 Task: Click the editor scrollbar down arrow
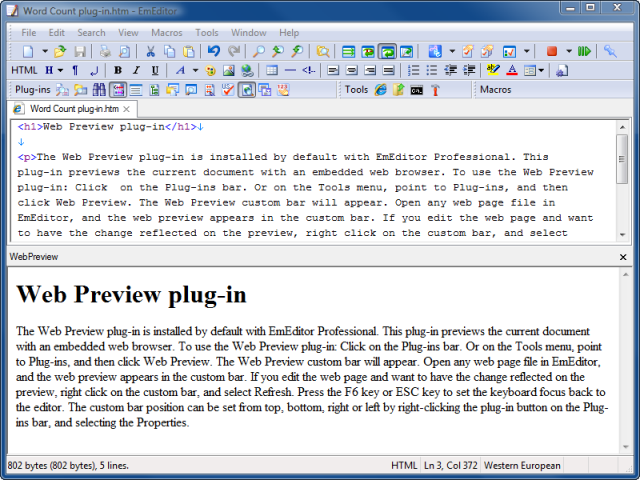622,235
